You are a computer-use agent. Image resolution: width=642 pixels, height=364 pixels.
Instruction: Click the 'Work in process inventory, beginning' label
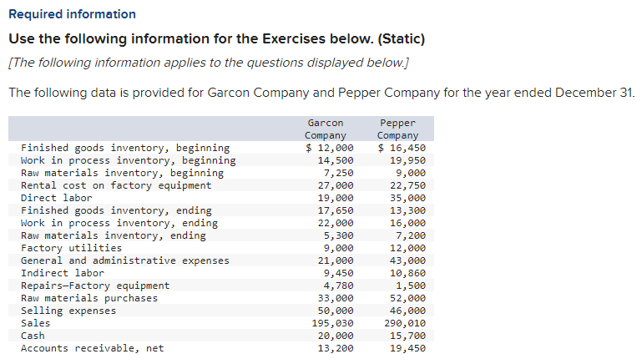(x=129, y=160)
